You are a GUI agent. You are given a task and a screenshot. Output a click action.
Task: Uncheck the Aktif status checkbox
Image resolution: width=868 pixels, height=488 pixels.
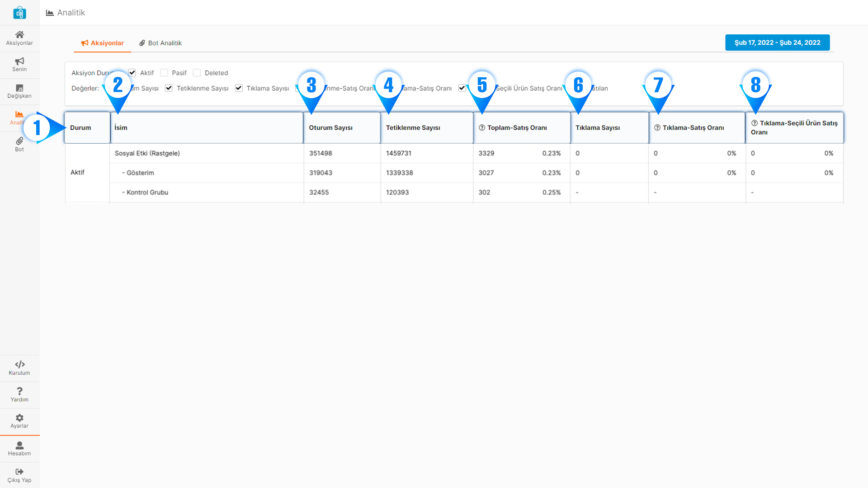pyautogui.click(x=132, y=73)
